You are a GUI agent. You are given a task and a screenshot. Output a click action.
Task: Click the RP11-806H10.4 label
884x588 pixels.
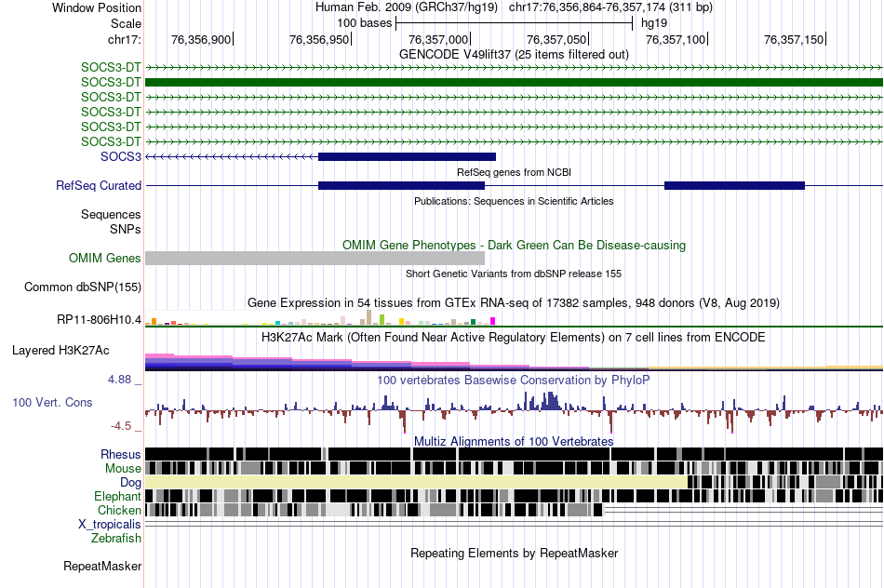(100, 320)
